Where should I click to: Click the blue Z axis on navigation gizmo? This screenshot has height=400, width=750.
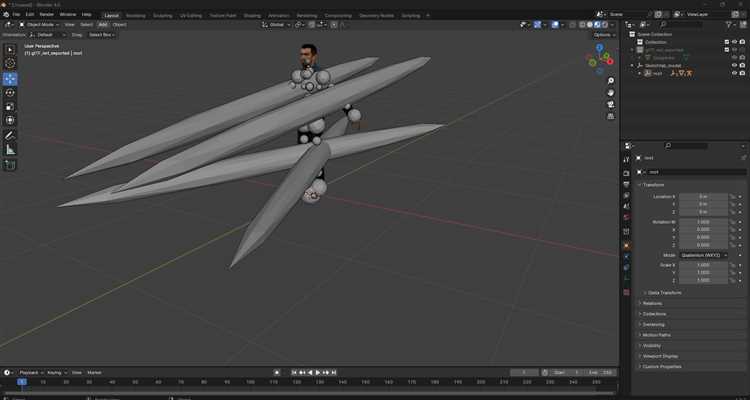(x=599, y=47)
